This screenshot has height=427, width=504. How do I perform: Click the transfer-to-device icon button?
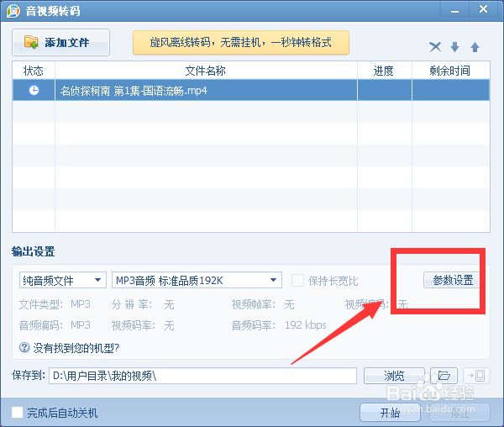click(x=476, y=376)
